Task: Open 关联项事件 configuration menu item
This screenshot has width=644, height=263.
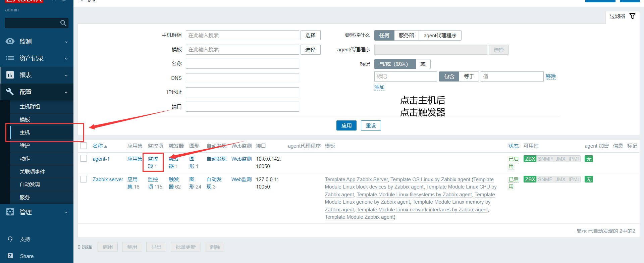Action: (x=42, y=171)
